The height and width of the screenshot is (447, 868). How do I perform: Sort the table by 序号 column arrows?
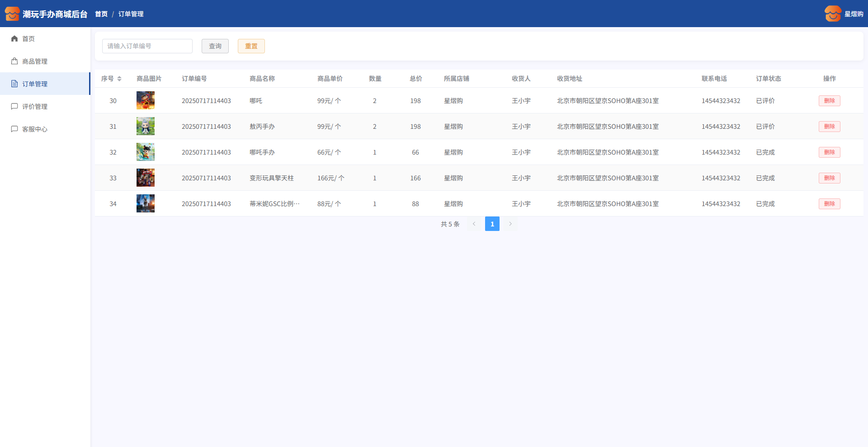(119, 79)
